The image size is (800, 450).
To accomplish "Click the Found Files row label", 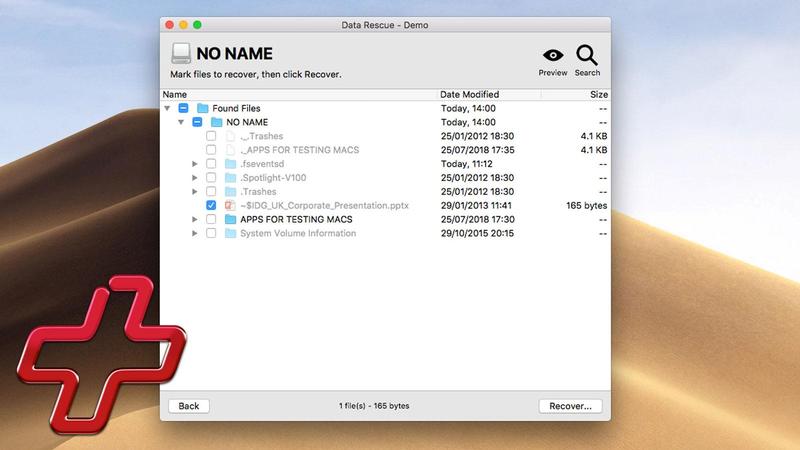I will coord(236,108).
